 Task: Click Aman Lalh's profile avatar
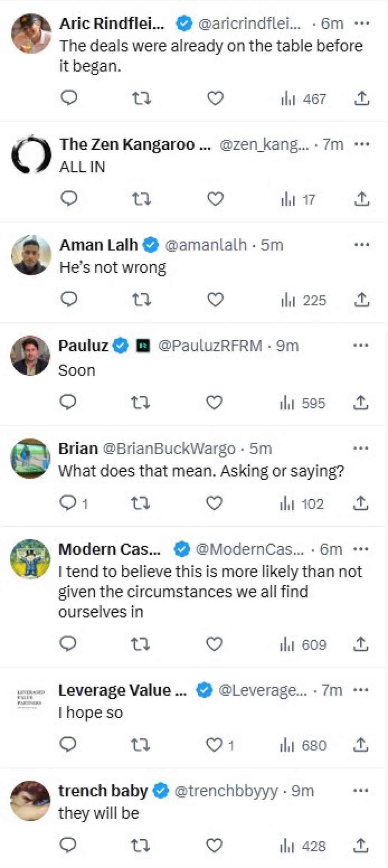coord(31,255)
